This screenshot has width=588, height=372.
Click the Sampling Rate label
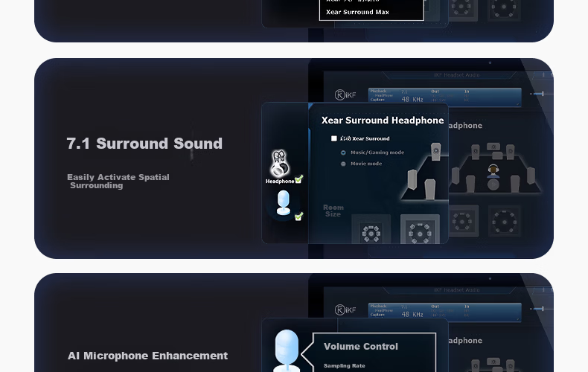(x=345, y=365)
